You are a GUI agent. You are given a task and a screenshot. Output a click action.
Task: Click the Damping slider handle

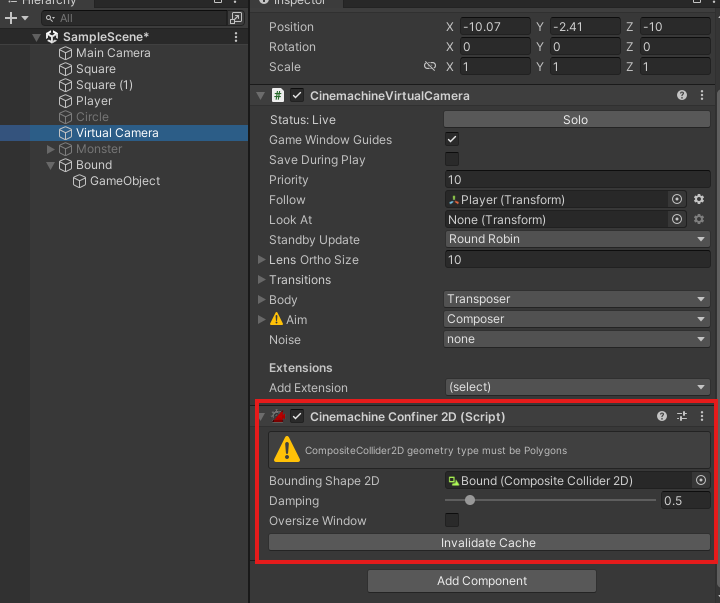[x=470, y=500]
